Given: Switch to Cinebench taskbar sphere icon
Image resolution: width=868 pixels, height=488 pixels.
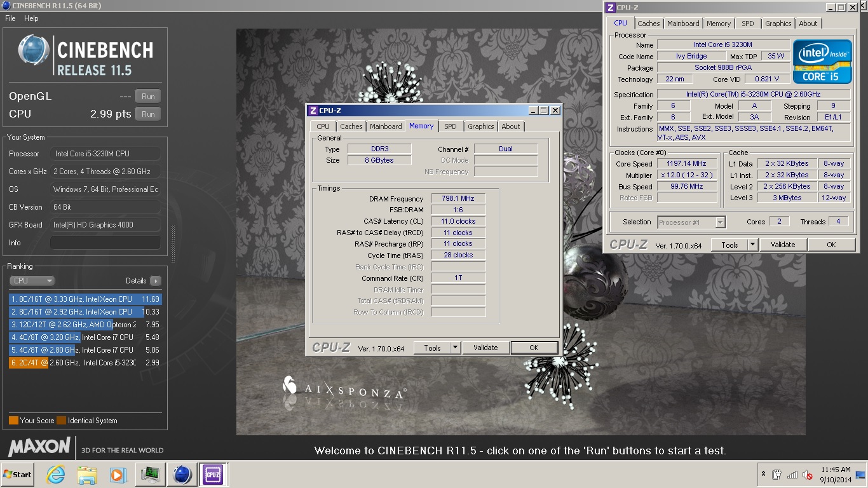Looking at the screenshot, I should pos(182,475).
